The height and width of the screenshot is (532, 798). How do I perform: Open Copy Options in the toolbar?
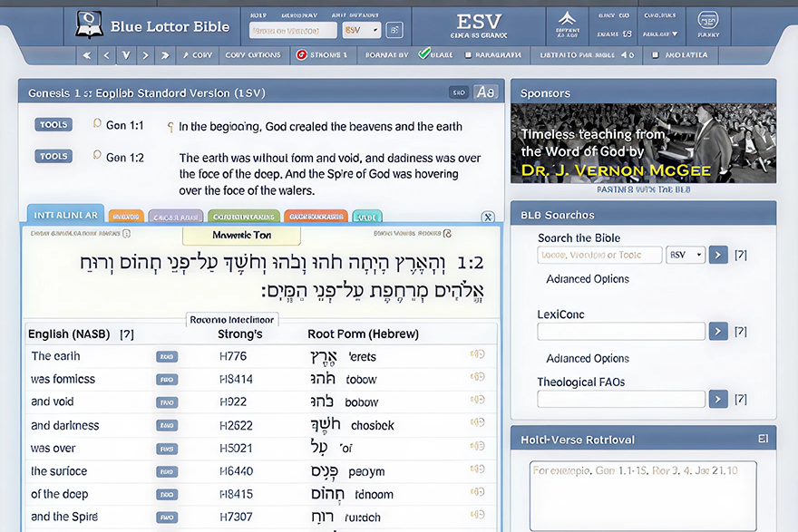pyautogui.click(x=253, y=55)
